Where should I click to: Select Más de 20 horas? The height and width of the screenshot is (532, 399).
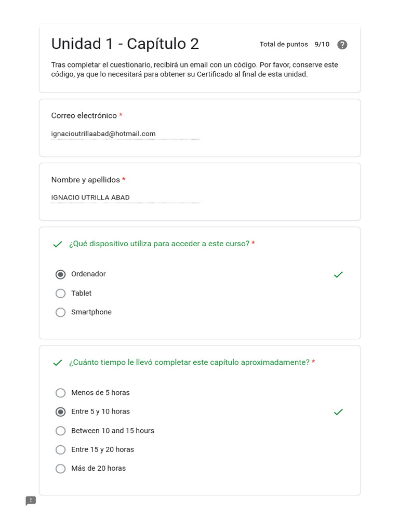(x=61, y=469)
